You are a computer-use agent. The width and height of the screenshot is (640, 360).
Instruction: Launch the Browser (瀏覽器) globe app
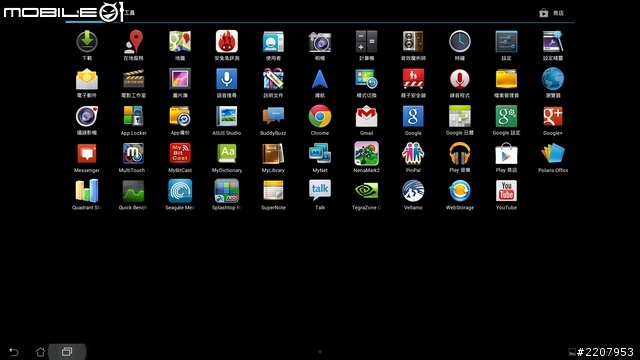(553, 79)
